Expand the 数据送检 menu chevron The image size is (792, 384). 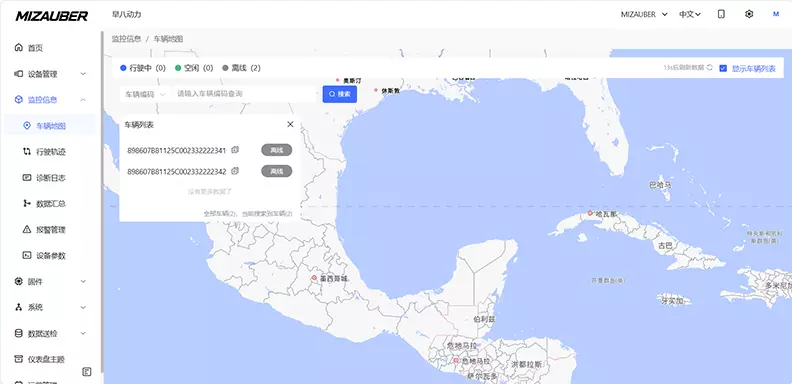coord(83,333)
